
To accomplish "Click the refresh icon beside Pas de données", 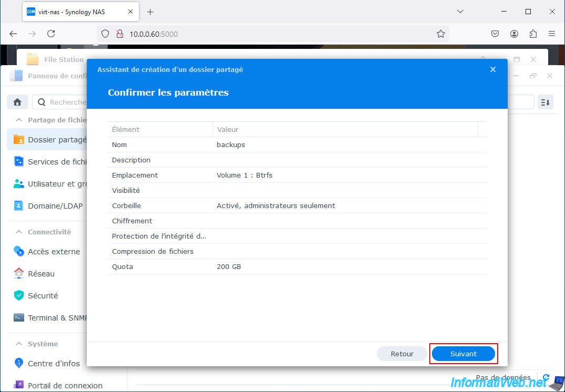I will tap(546, 377).
